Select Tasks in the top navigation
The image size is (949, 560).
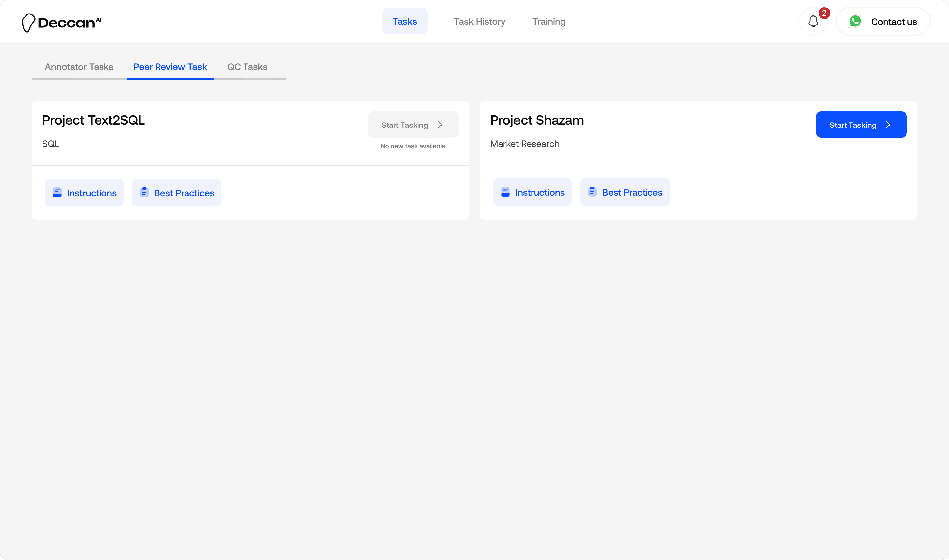tap(404, 21)
